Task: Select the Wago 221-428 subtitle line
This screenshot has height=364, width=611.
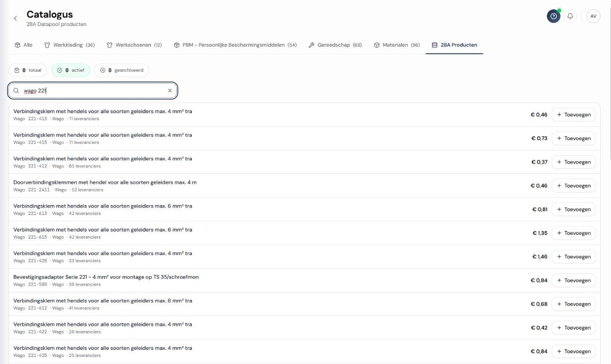Action: (57, 261)
